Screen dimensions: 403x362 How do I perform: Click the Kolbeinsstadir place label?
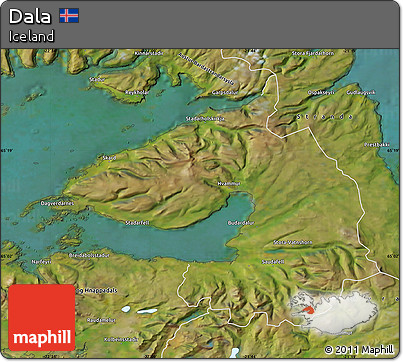121,339
